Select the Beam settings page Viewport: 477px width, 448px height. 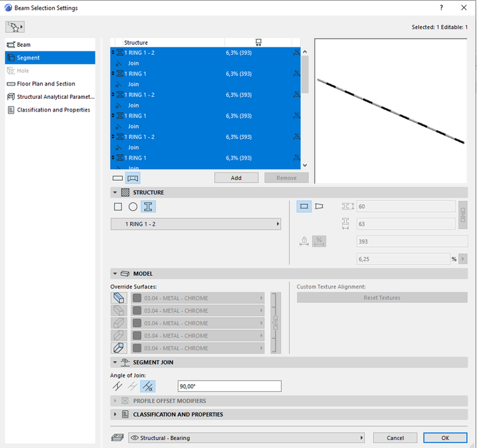point(50,45)
